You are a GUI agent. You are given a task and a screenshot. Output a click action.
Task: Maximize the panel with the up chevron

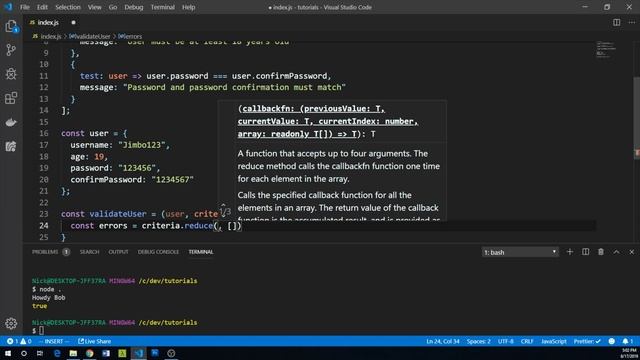click(616, 252)
